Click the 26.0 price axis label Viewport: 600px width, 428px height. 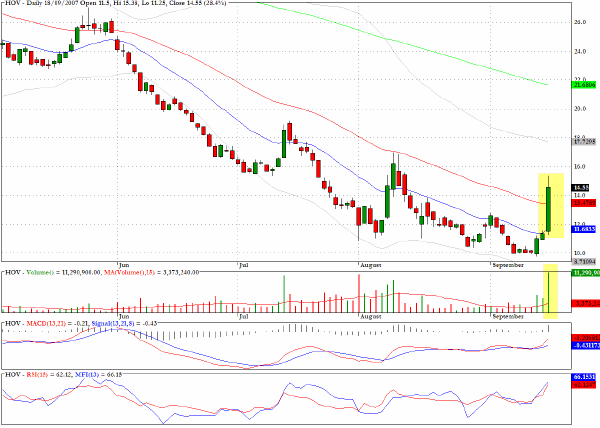point(580,22)
